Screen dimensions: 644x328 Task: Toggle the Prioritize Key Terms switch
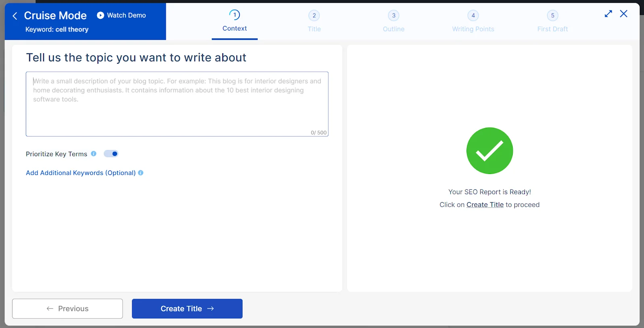click(111, 154)
